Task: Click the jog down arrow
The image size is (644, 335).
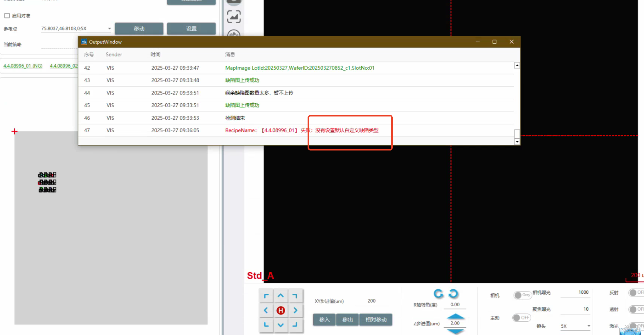Action: (x=281, y=325)
